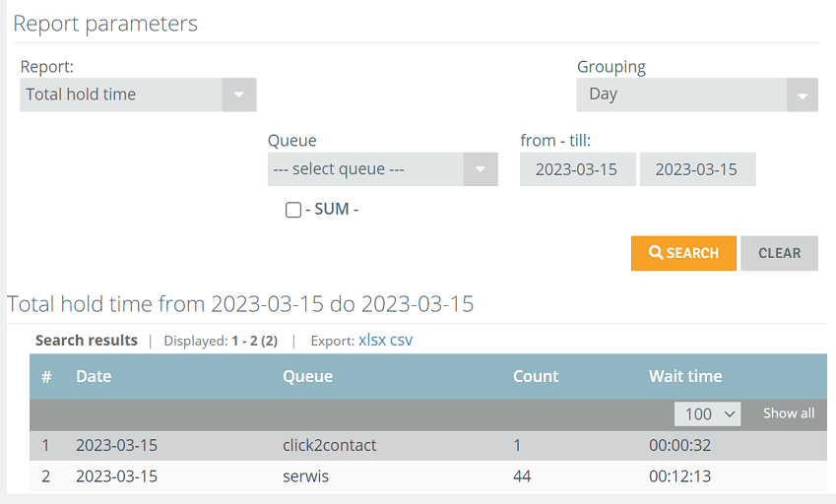Select the click2contact queue cell

tap(330, 445)
